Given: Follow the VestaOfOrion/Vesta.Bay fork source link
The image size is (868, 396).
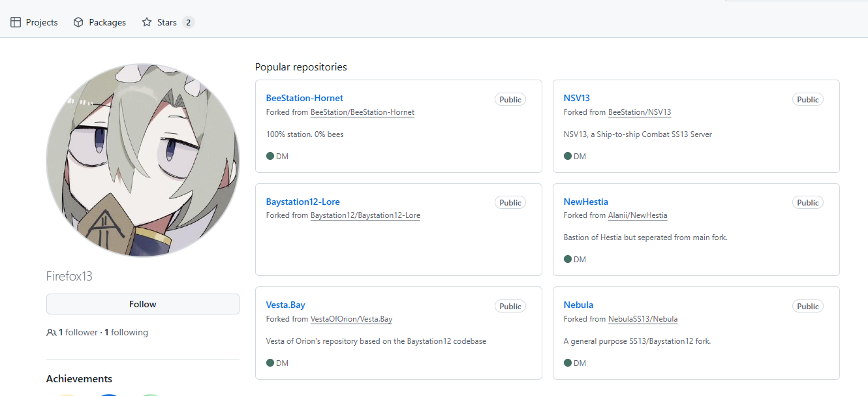Looking at the screenshot, I should (351, 319).
